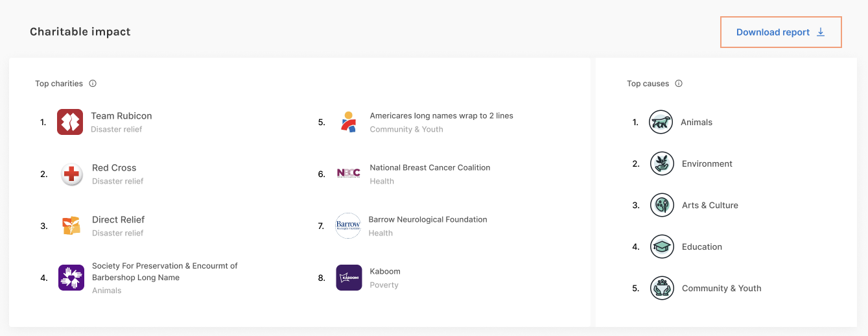The image size is (868, 336).
Task: Select the Kaboom charity name
Action: coord(385,271)
